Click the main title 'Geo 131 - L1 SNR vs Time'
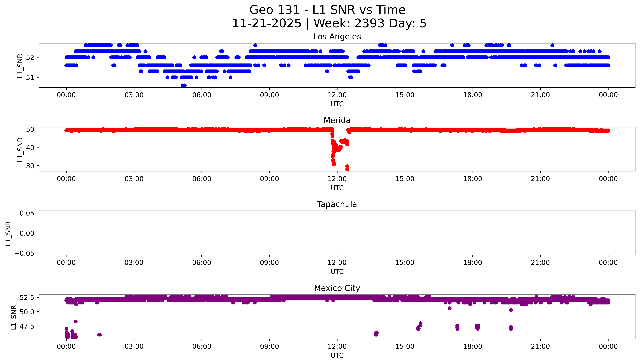The width and height of the screenshot is (640, 364). [x=327, y=10]
